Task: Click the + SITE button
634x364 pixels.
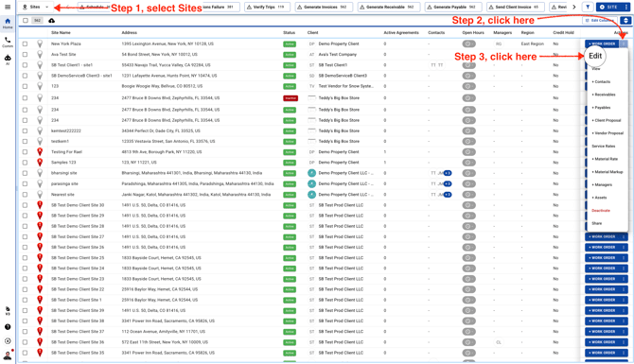Action: pyautogui.click(x=609, y=7)
